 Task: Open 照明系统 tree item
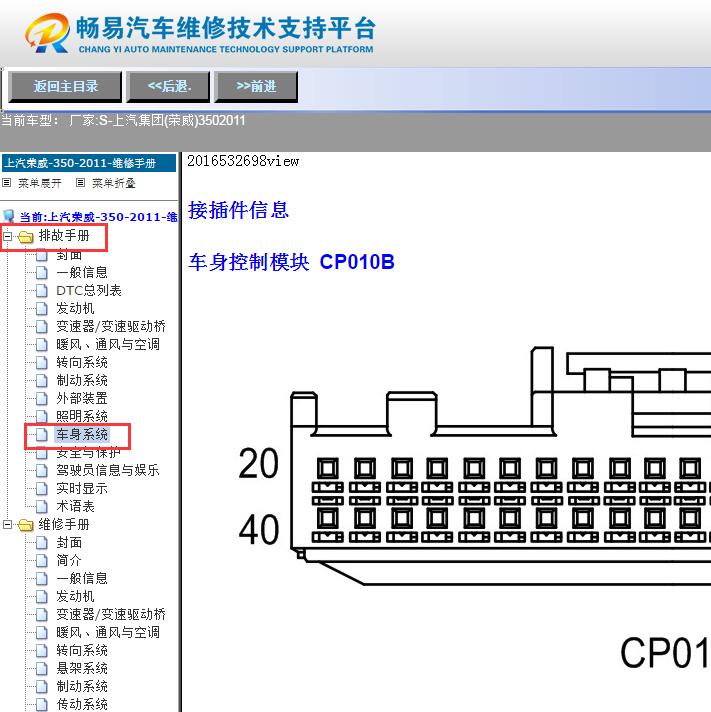[x=82, y=416]
